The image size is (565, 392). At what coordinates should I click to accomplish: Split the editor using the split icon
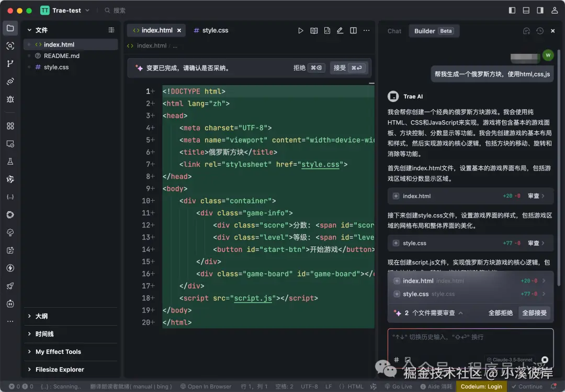coord(353,30)
